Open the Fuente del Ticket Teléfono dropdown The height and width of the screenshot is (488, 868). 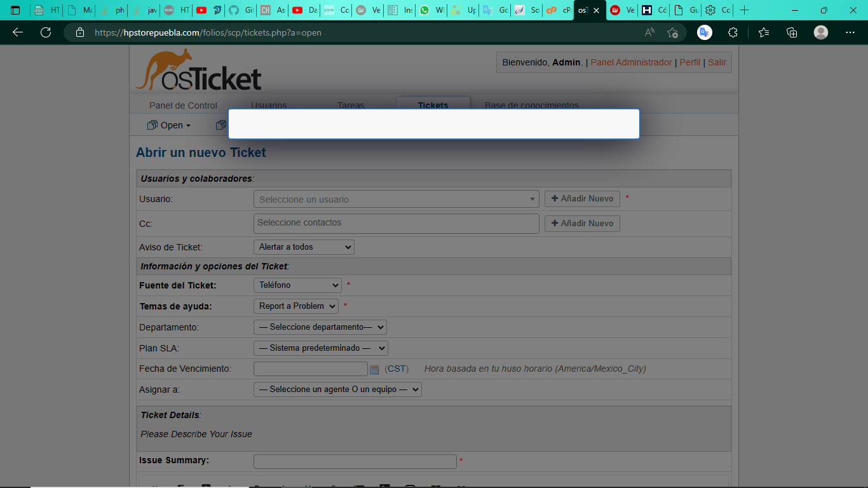pyautogui.click(x=297, y=285)
